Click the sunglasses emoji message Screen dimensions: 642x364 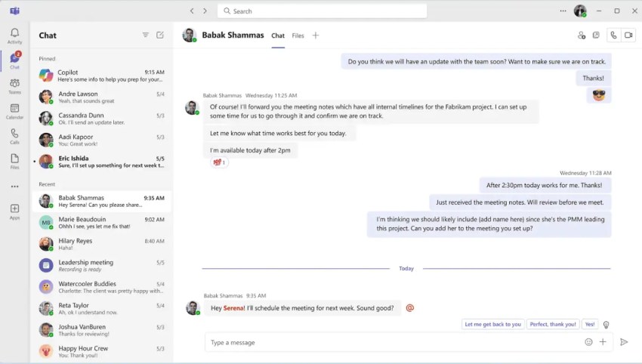[599, 95]
